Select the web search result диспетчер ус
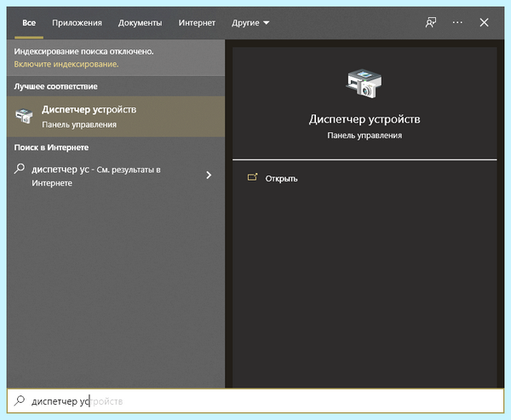This screenshot has width=511, height=420. coord(116,176)
